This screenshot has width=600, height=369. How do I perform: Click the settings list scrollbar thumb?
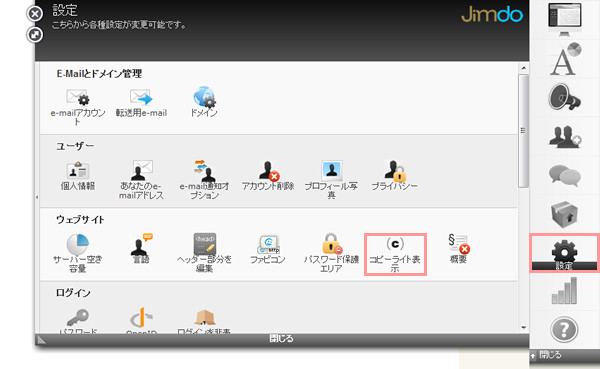(x=523, y=131)
